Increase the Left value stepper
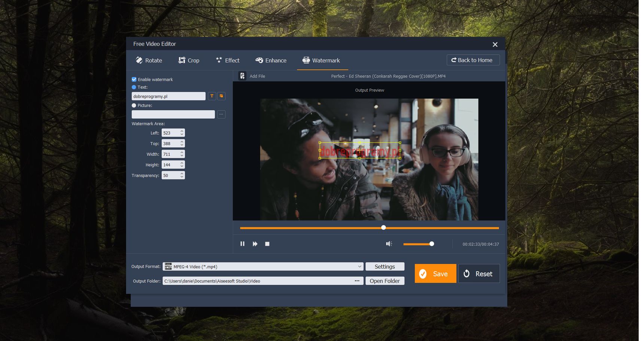 [182, 131]
